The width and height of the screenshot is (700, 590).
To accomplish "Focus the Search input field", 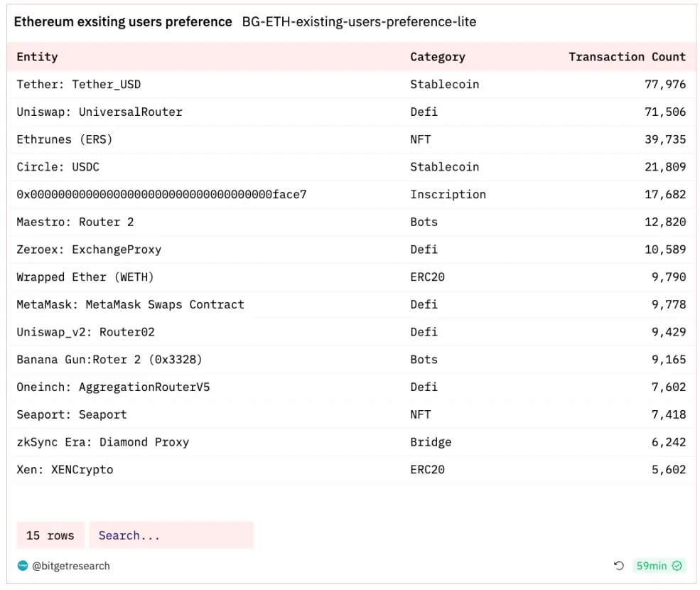I will tap(171, 535).
